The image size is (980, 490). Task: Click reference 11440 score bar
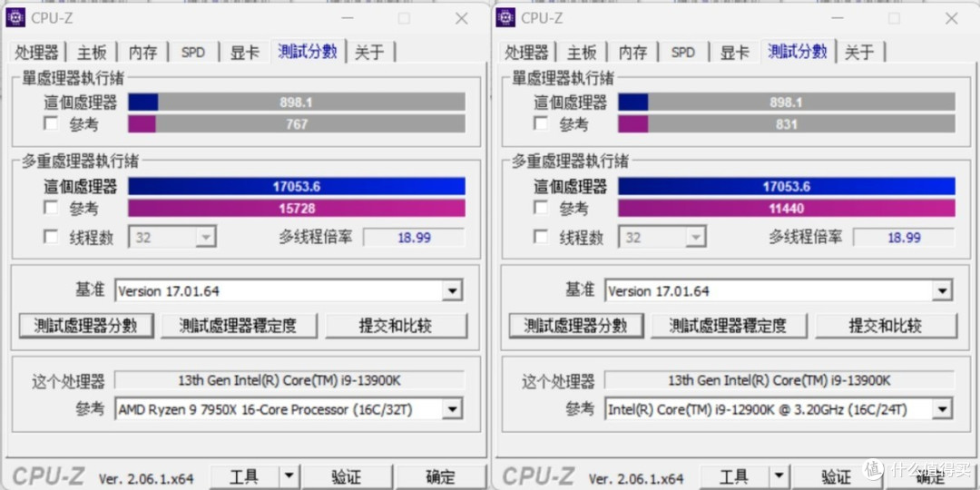(787, 208)
